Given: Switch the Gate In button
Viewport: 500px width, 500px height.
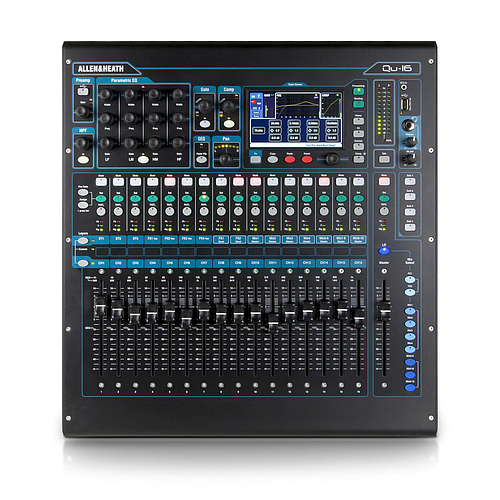Looking at the screenshot, I should pos(205,124).
